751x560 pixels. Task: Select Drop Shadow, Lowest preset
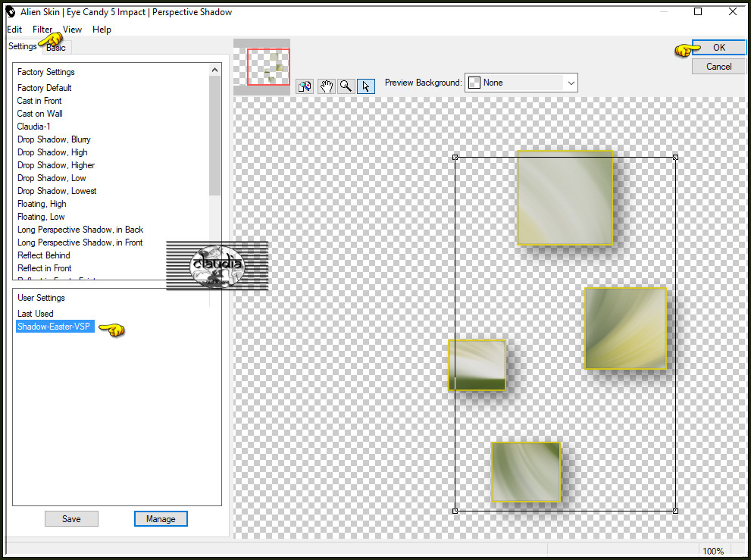(x=57, y=191)
